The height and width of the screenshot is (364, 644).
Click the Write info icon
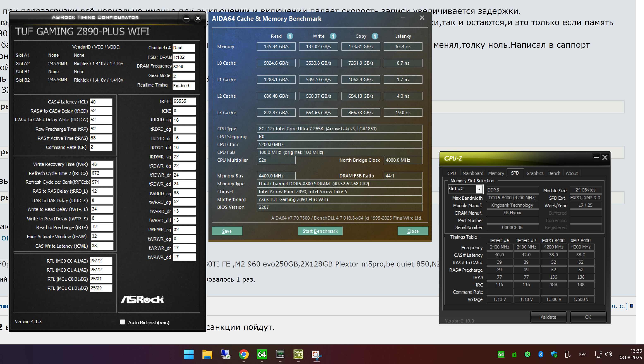[x=333, y=36]
